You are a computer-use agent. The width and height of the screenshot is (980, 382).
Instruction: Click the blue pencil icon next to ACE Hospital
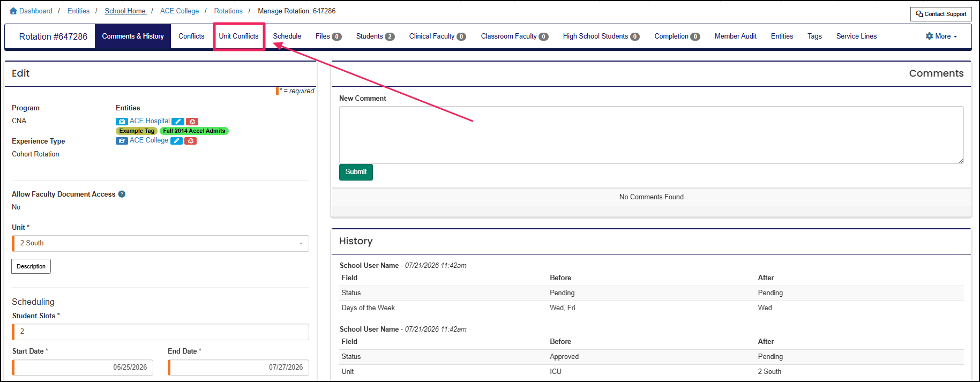(178, 122)
